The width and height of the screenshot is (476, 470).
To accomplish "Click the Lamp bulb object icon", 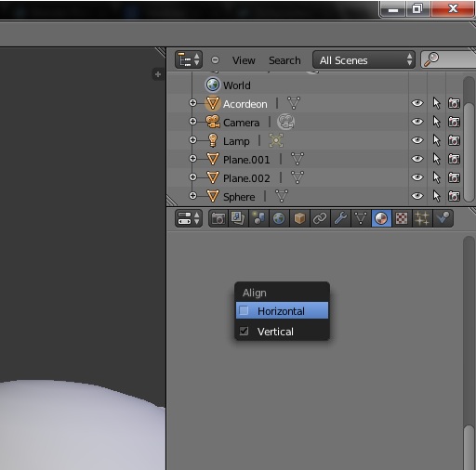I will click(x=213, y=140).
